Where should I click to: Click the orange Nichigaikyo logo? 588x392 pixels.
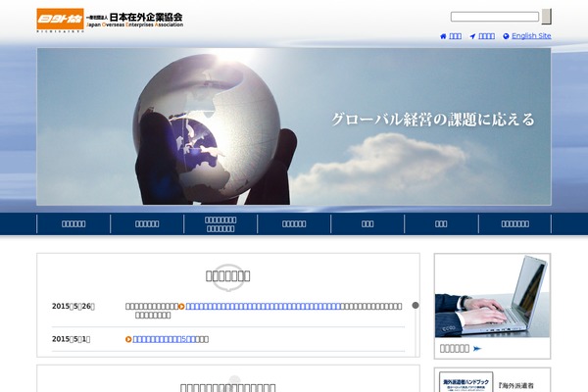(x=60, y=20)
